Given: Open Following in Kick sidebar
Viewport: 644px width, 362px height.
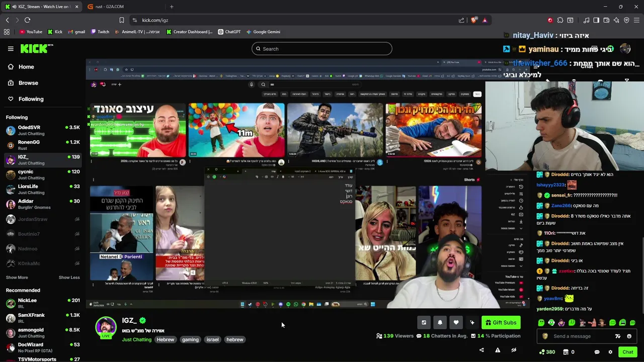Looking at the screenshot, I should coord(43,99).
